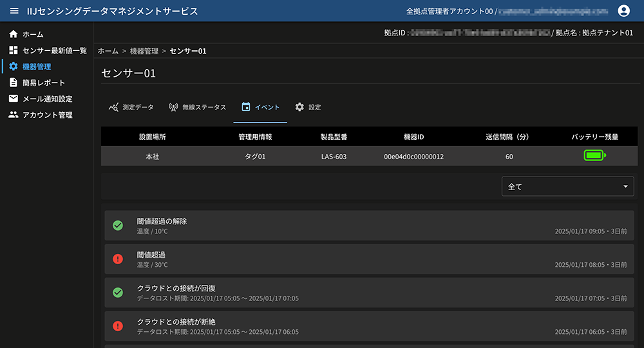Switch to the 無線ステータス tab

[197, 107]
